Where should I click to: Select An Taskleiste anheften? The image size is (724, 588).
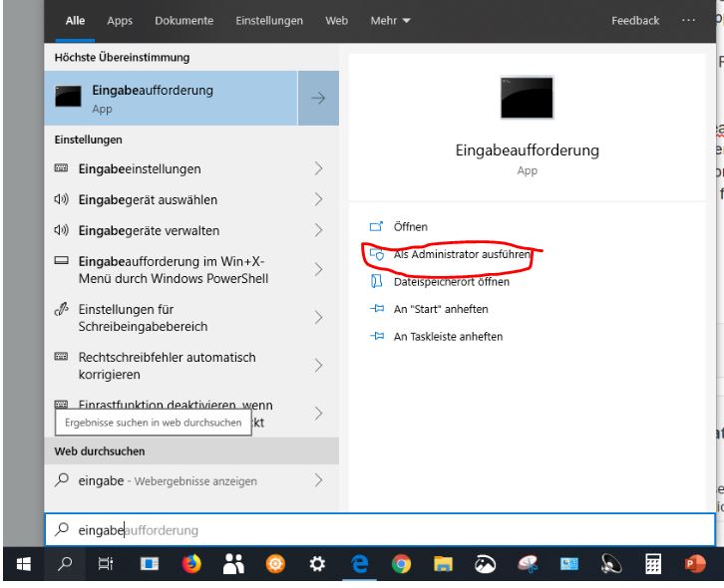pyautogui.click(x=448, y=337)
